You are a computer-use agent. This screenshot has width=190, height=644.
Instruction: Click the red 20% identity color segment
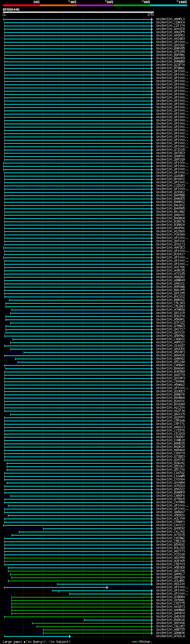21,5
